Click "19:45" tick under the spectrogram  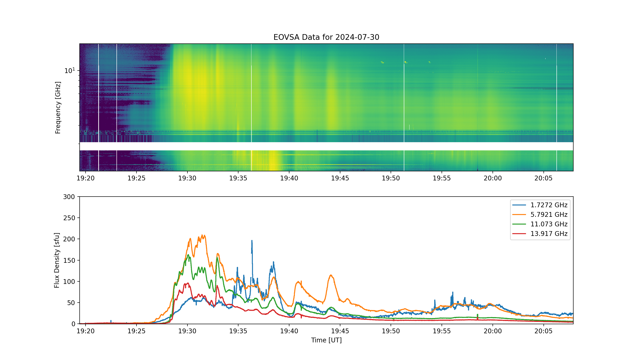[340, 178]
